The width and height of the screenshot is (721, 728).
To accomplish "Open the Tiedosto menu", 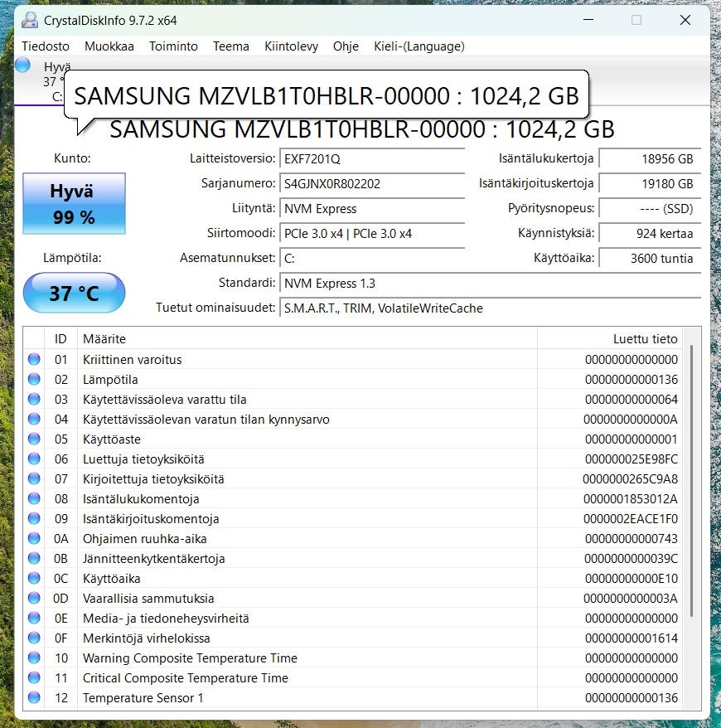I will pos(46,46).
